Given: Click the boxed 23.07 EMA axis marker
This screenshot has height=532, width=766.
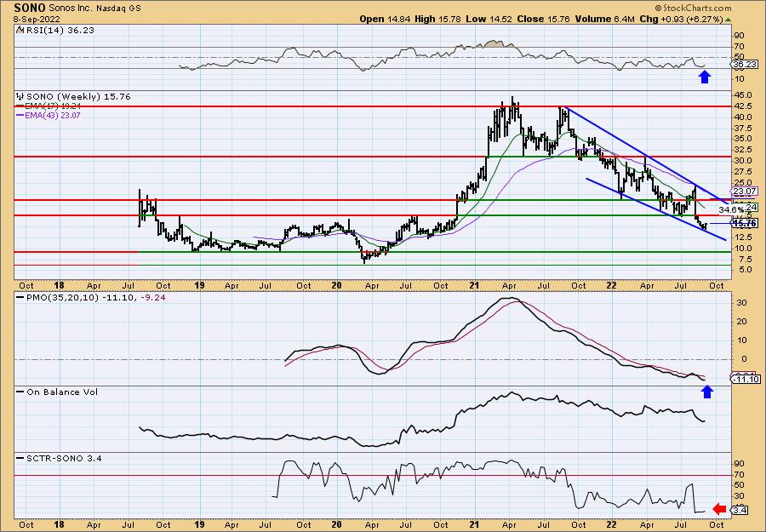Looking at the screenshot, I should pos(744,191).
